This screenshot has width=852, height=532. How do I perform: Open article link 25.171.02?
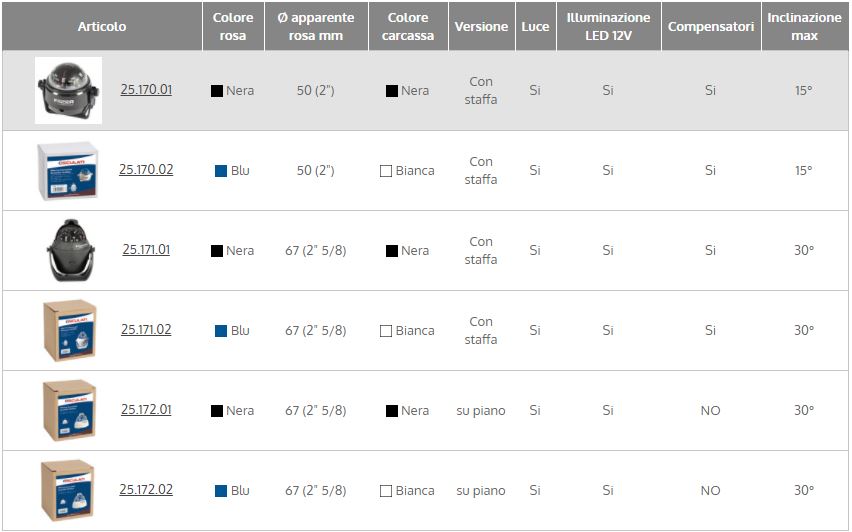pos(146,330)
